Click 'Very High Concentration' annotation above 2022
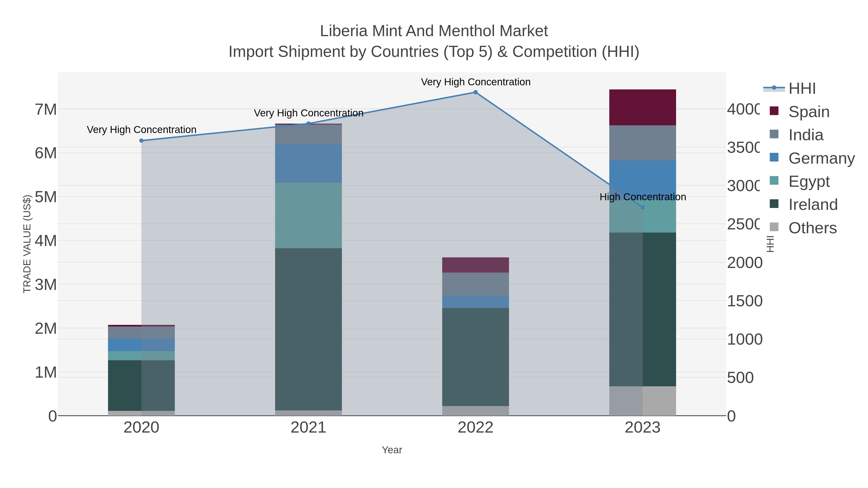The image size is (868, 488). (476, 82)
